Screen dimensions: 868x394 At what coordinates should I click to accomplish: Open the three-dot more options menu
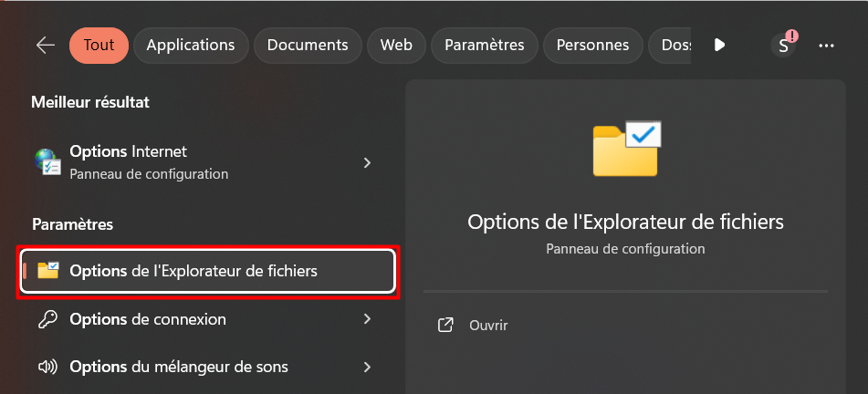click(x=827, y=45)
